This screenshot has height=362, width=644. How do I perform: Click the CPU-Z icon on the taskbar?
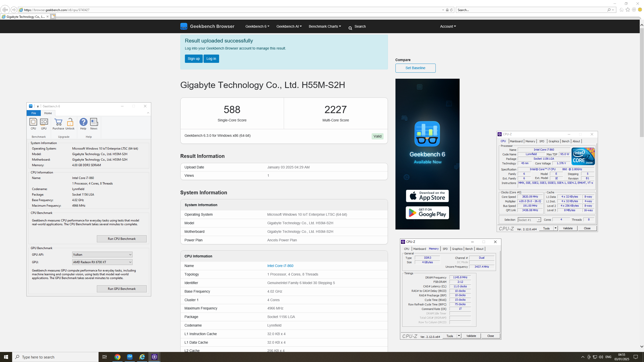[x=154, y=357]
